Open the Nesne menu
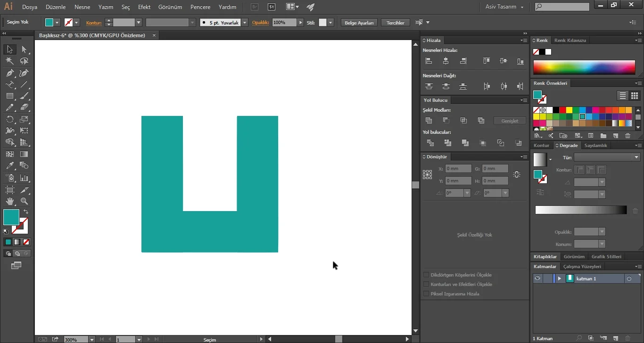Viewport: 644px width, 343px height. point(82,7)
